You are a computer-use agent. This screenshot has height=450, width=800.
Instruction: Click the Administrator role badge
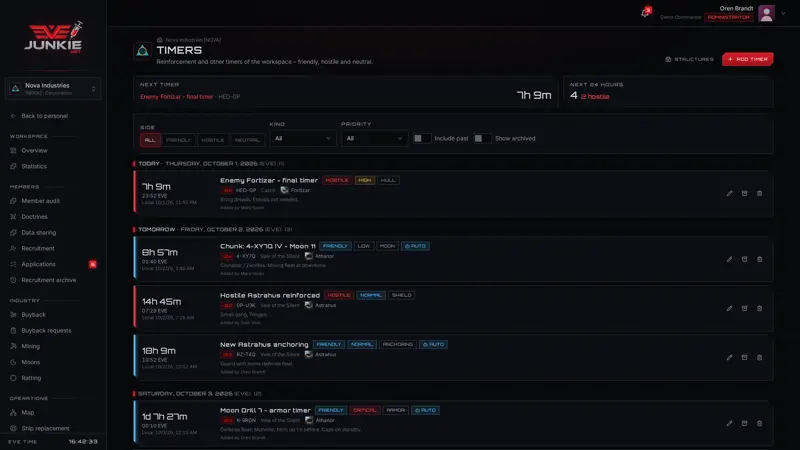[729, 17]
